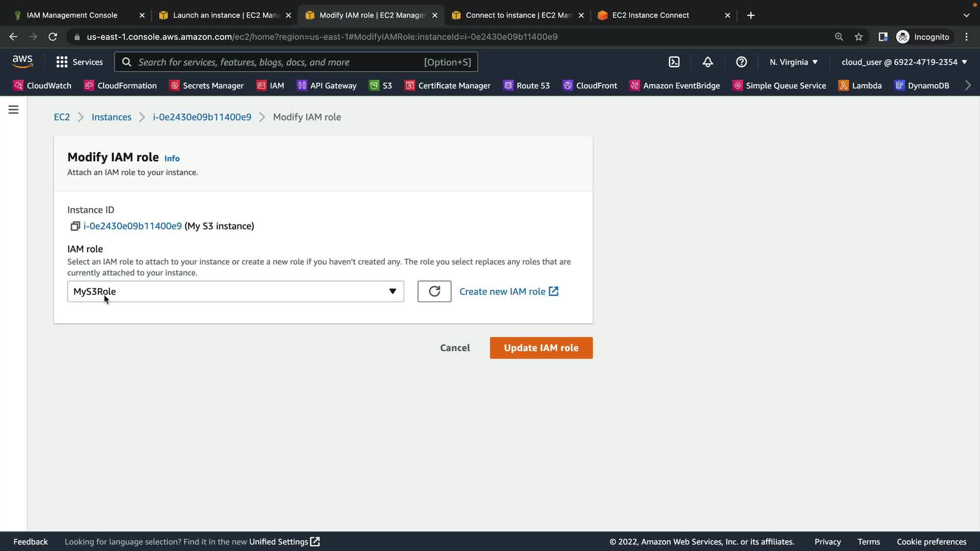Expand the cloud_user account menu
The image size is (980, 551).
[904, 62]
